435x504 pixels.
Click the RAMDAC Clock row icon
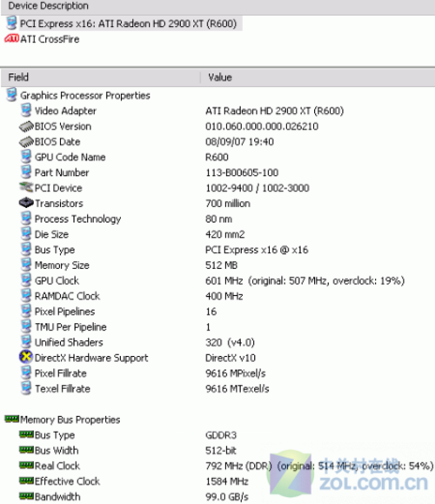click(x=26, y=296)
